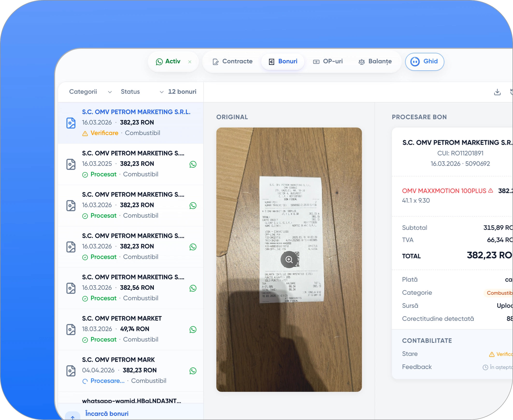Click the original receipt photo thumbnail

(x=289, y=259)
